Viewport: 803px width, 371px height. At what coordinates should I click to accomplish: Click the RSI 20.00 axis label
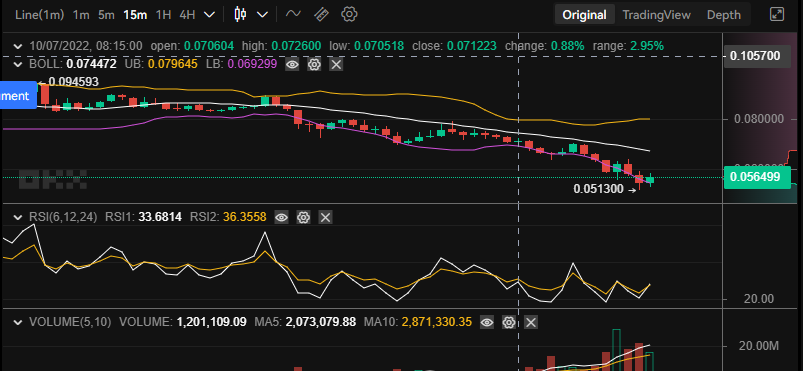(x=758, y=299)
